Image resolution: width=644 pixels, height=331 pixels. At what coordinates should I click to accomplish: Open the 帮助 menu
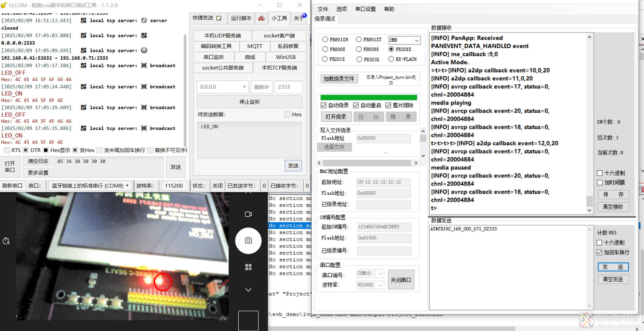389,9
